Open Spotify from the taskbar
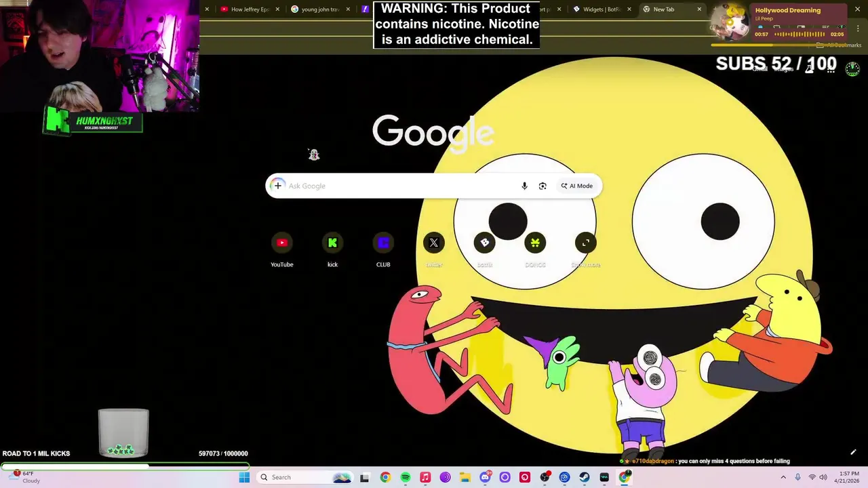The image size is (868, 488). click(x=406, y=477)
